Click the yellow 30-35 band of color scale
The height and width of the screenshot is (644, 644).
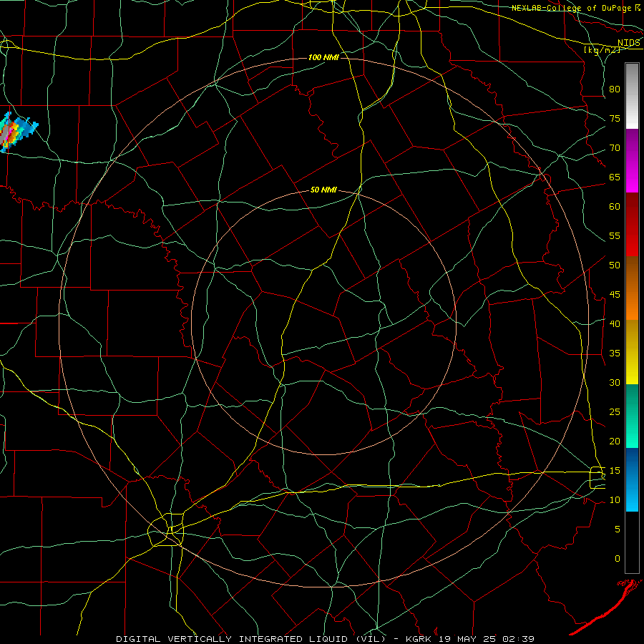coord(632,352)
